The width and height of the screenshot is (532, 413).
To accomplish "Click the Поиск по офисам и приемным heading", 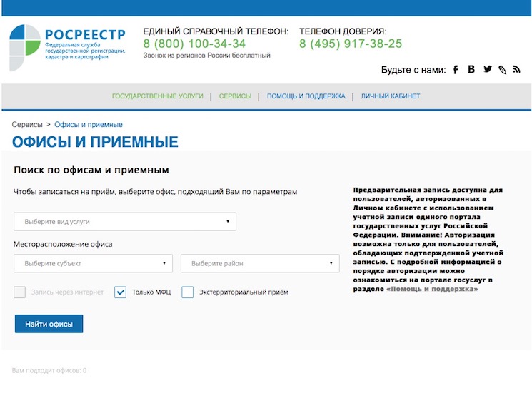I will tap(91, 170).
